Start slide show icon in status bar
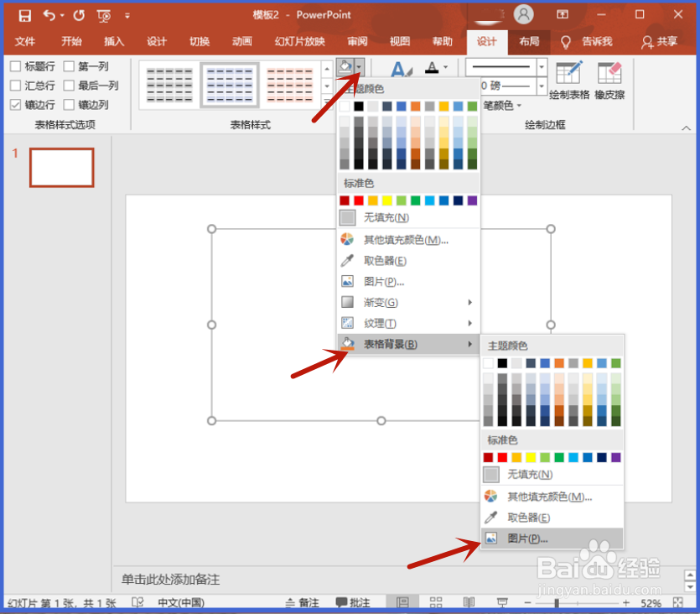700x614 pixels. tap(502, 603)
